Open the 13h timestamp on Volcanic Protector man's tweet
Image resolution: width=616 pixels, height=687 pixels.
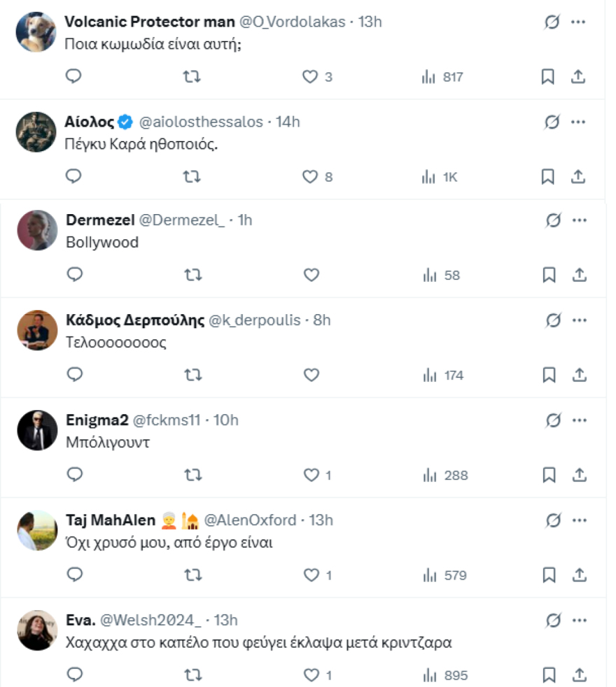click(370, 22)
